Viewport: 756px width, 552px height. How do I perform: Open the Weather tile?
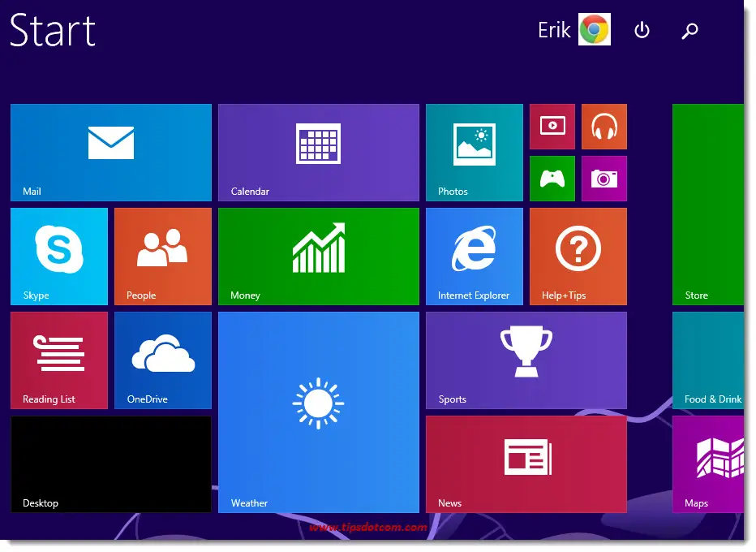[319, 412]
